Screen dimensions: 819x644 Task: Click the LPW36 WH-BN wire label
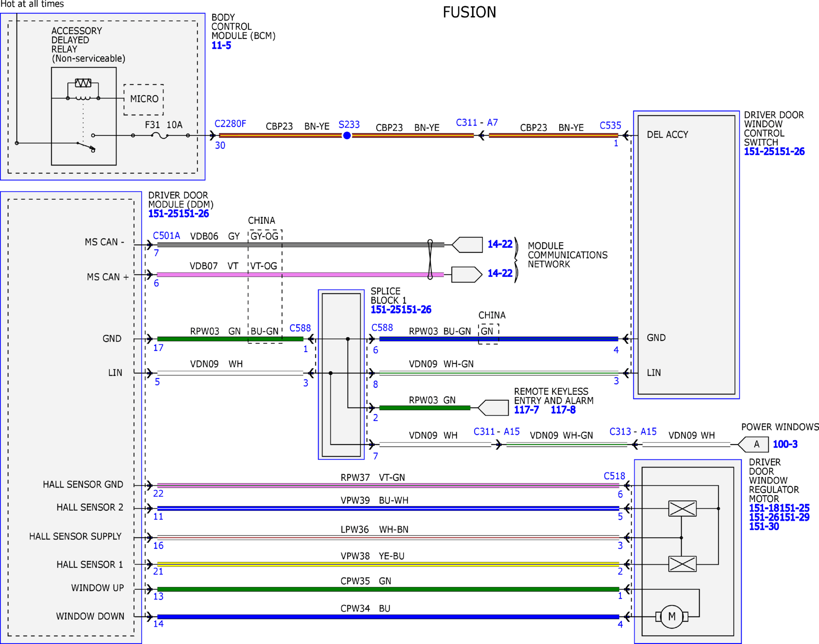point(375,529)
